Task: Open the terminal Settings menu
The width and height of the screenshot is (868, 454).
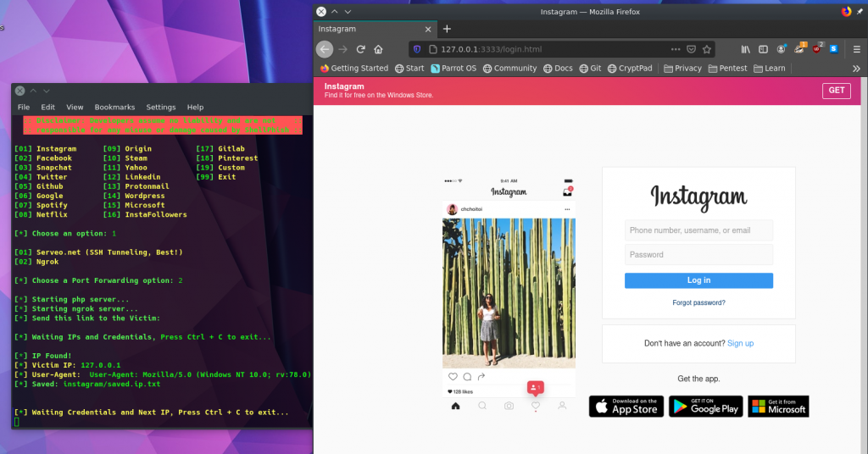Action: (161, 108)
